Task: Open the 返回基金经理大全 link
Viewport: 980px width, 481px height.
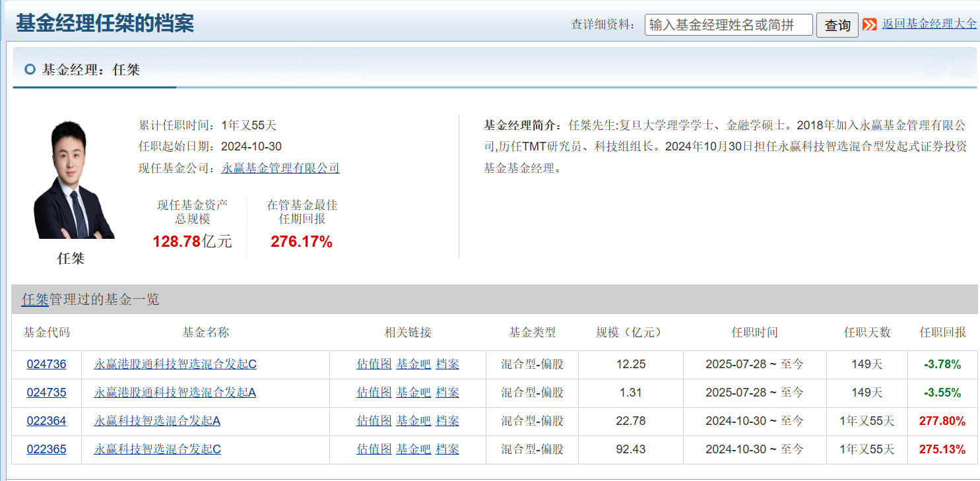Action: click(x=929, y=24)
